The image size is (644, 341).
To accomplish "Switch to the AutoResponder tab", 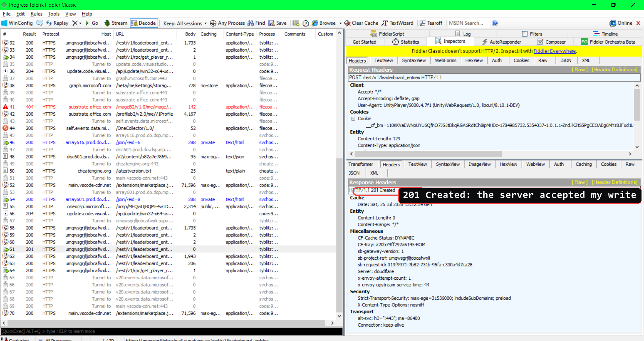I will click(x=501, y=42).
